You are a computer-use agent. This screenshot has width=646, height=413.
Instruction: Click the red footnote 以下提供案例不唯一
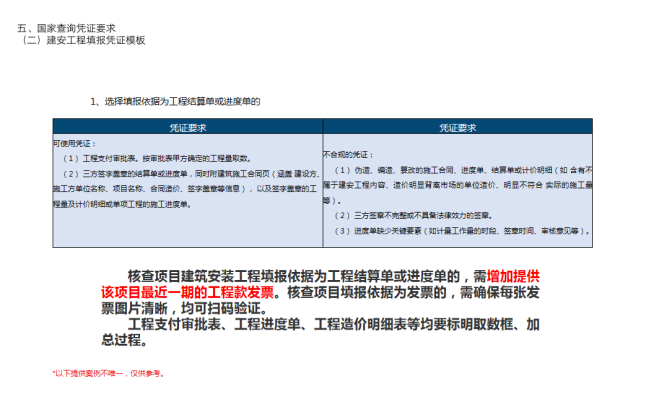pos(108,373)
